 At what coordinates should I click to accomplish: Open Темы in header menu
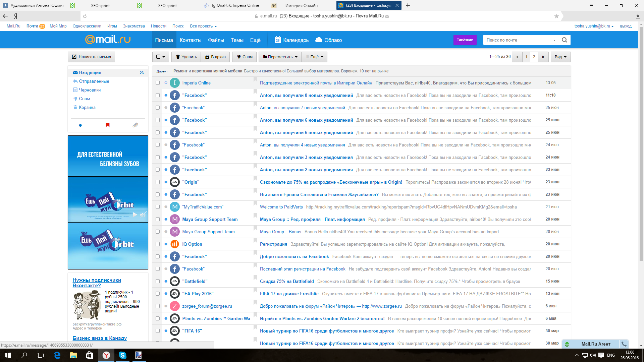(x=237, y=40)
